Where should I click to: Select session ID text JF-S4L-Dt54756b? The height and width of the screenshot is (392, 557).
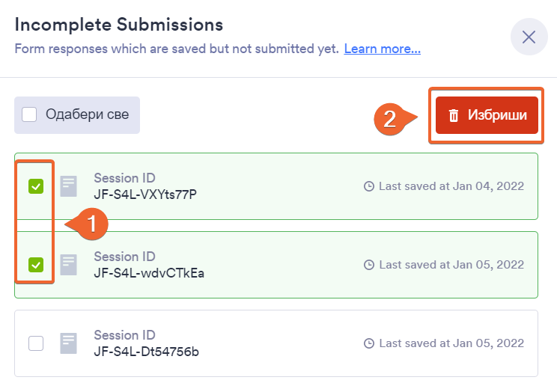146,352
